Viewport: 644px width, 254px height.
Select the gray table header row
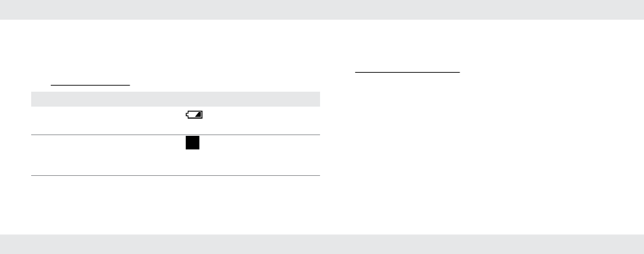pyautogui.click(x=176, y=99)
